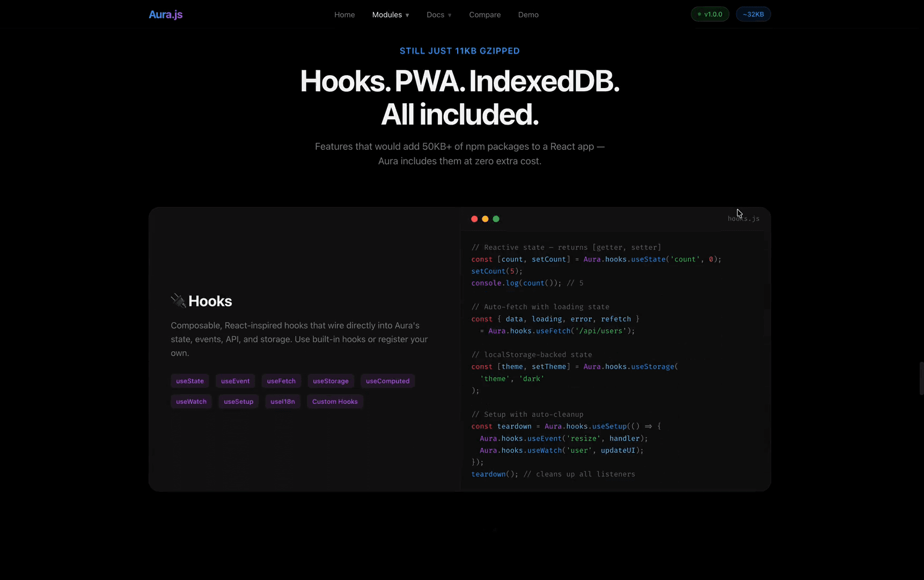Click the Compare navigation link
The height and width of the screenshot is (580, 924).
tap(485, 15)
